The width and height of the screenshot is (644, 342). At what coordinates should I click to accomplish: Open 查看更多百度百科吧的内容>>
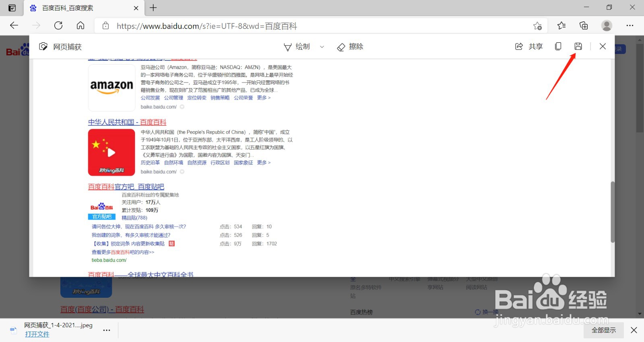(123, 252)
